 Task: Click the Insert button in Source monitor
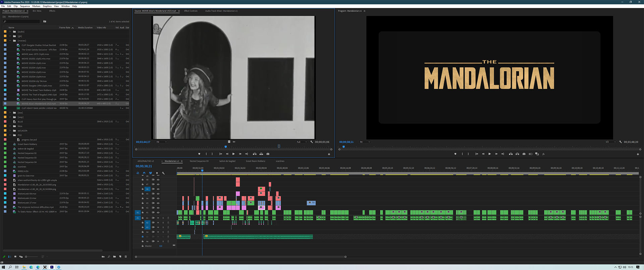(255, 154)
